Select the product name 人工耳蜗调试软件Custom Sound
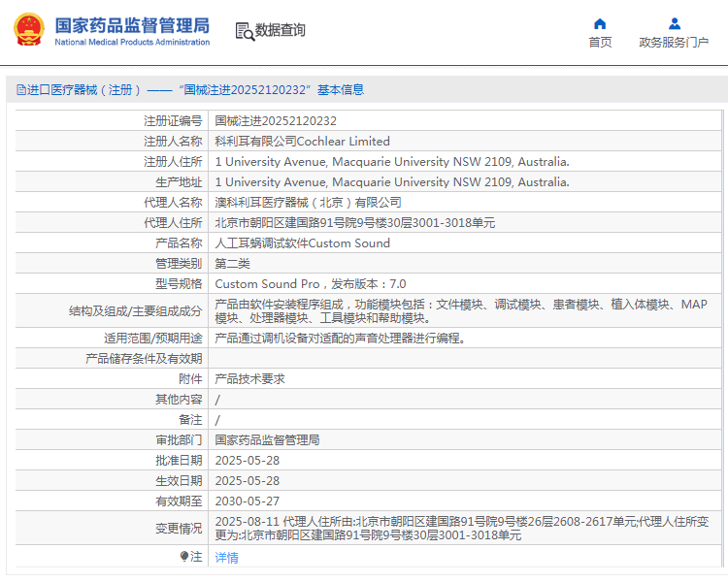The height and width of the screenshot is (582, 728). click(x=302, y=243)
